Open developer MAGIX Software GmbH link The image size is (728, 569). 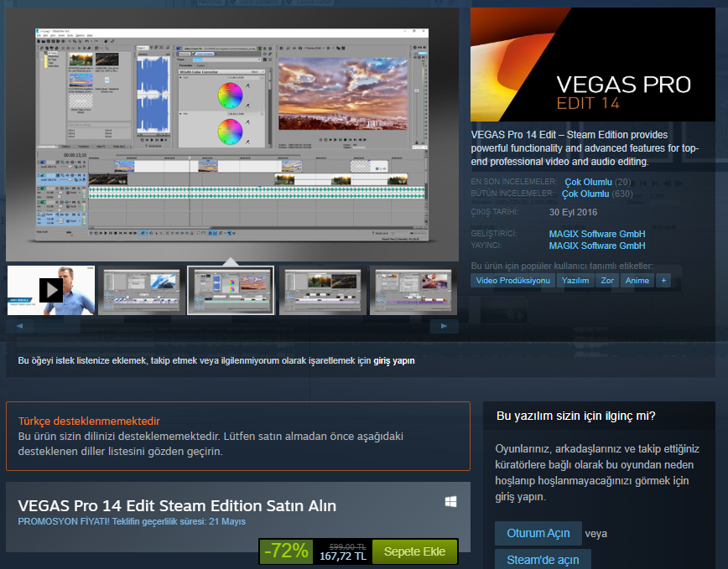coord(597,234)
